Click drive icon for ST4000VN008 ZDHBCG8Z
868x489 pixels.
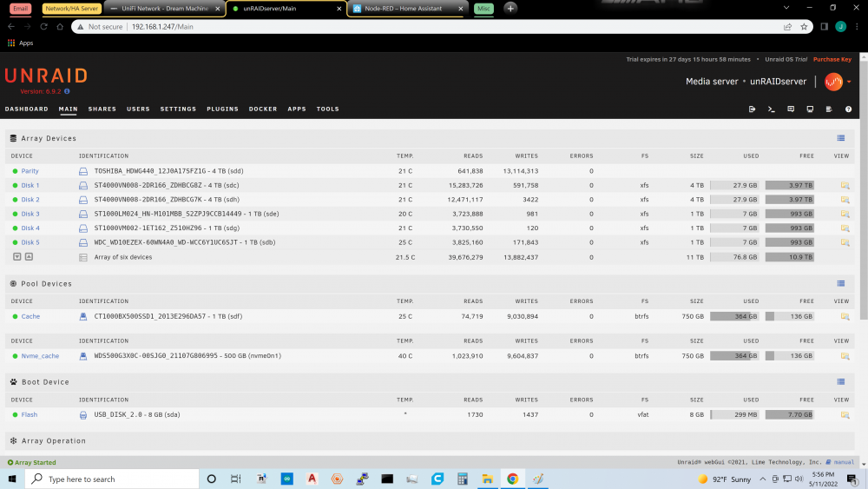(83, 186)
